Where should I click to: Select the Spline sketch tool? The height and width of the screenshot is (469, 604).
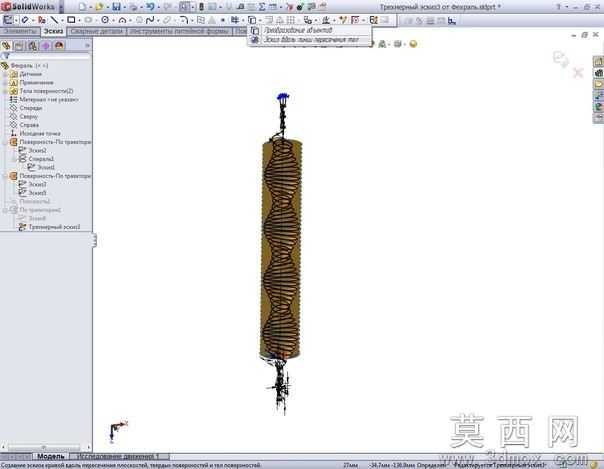(x=150, y=20)
